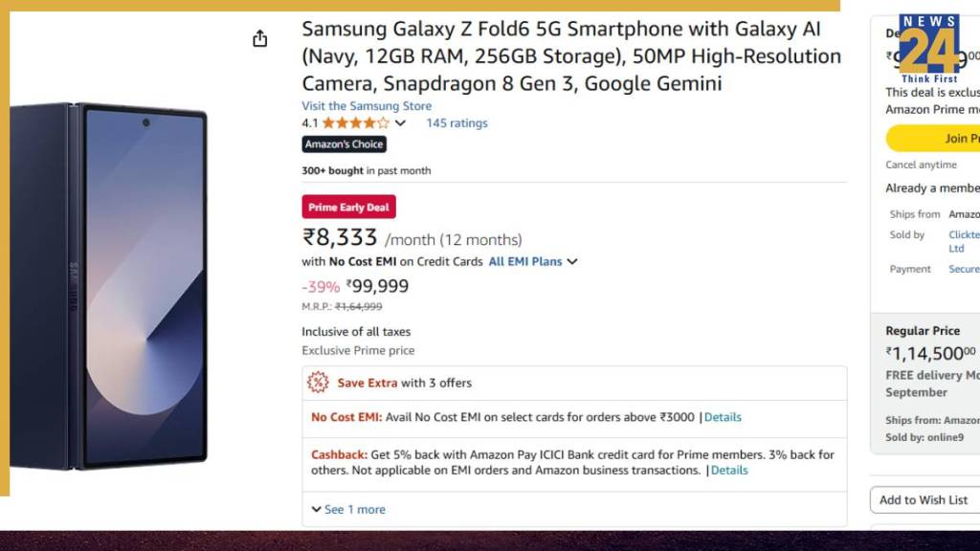Open the 145 ratings link
The image size is (980, 551).
pyautogui.click(x=457, y=123)
